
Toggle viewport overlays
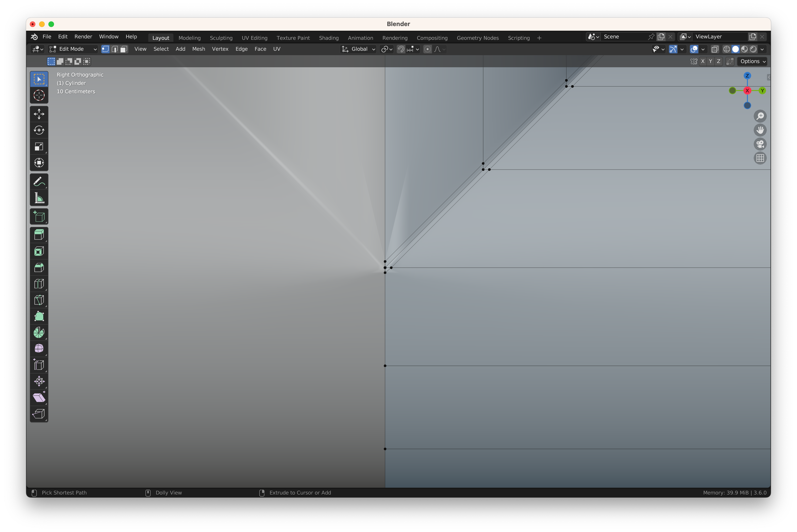(x=694, y=49)
